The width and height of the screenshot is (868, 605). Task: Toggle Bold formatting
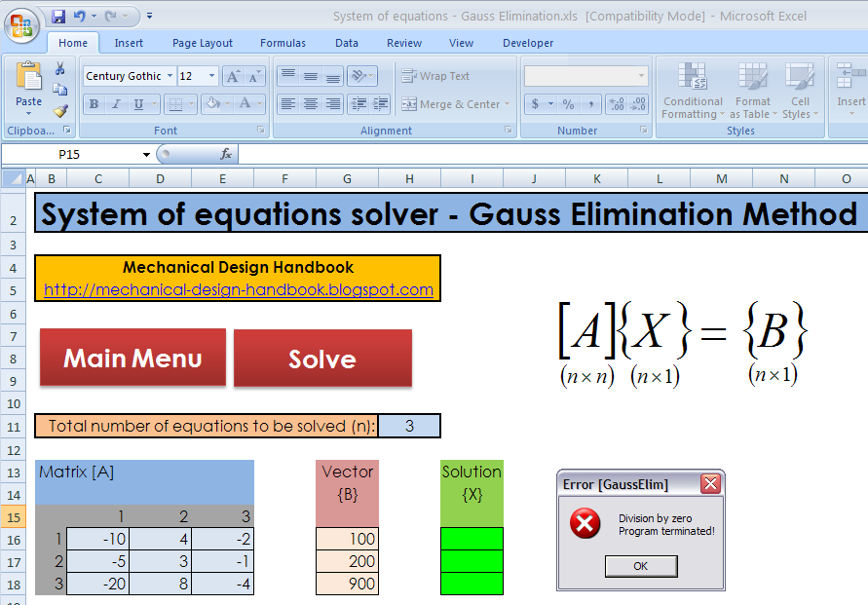coord(94,104)
